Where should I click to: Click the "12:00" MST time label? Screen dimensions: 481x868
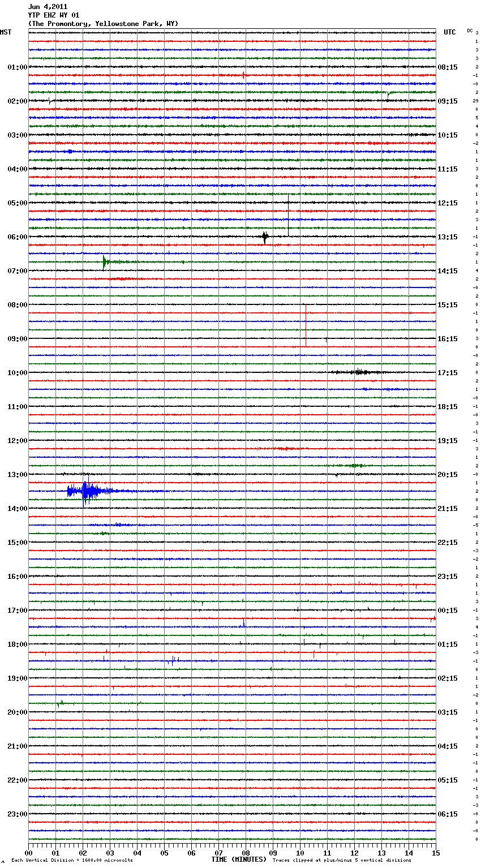[x=18, y=441]
